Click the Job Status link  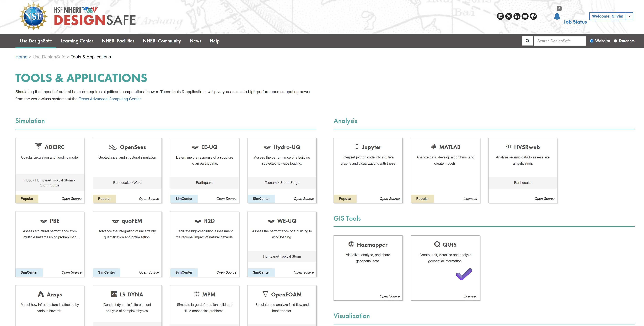point(575,22)
